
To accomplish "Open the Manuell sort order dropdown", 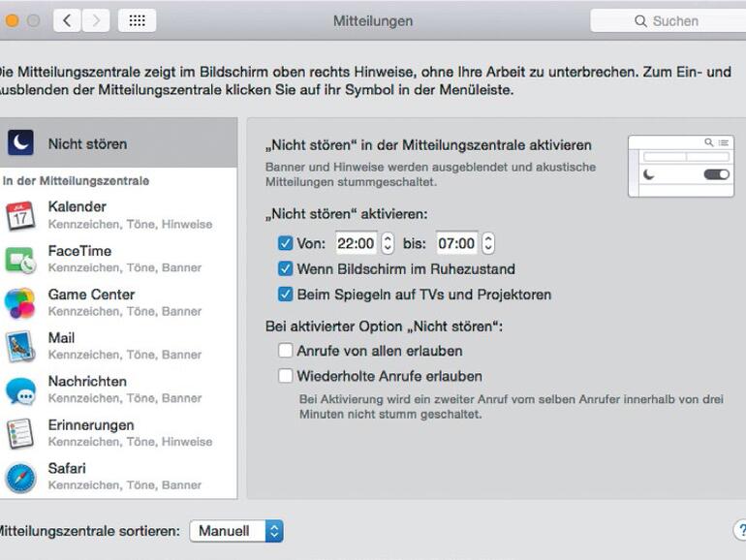I will (x=236, y=531).
